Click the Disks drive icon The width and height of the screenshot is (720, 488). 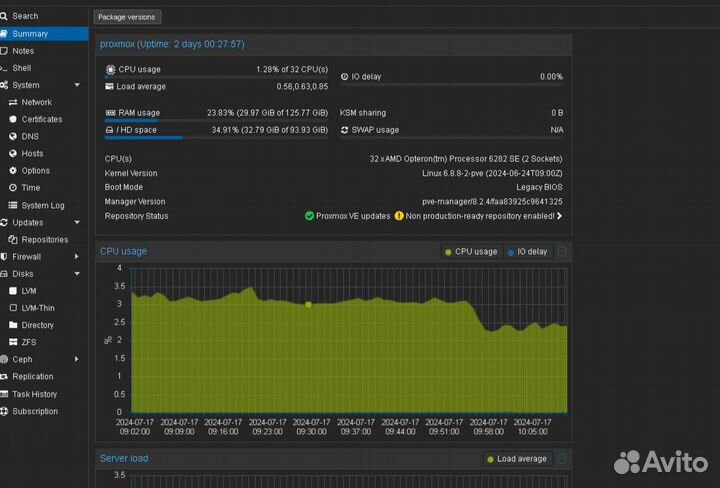(4, 274)
